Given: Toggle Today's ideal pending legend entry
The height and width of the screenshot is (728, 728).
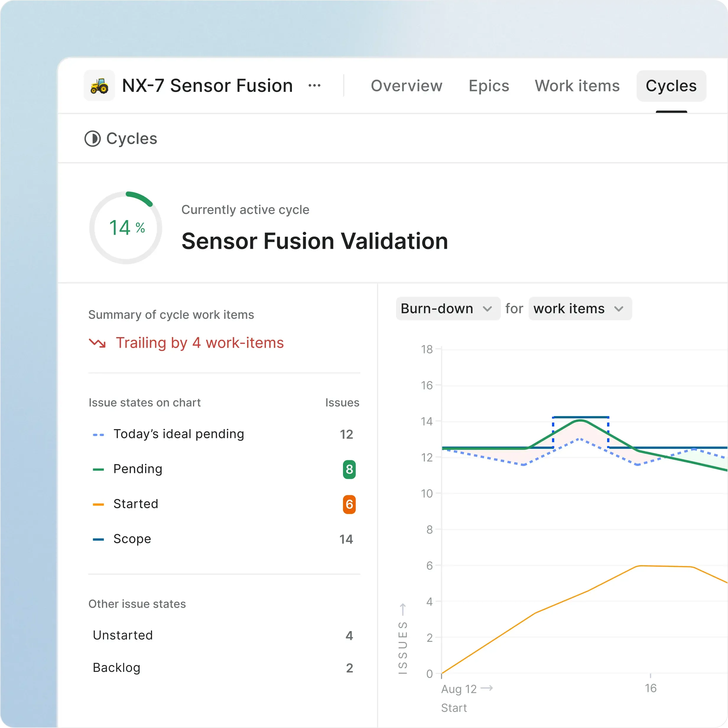Looking at the screenshot, I should pyautogui.click(x=179, y=434).
